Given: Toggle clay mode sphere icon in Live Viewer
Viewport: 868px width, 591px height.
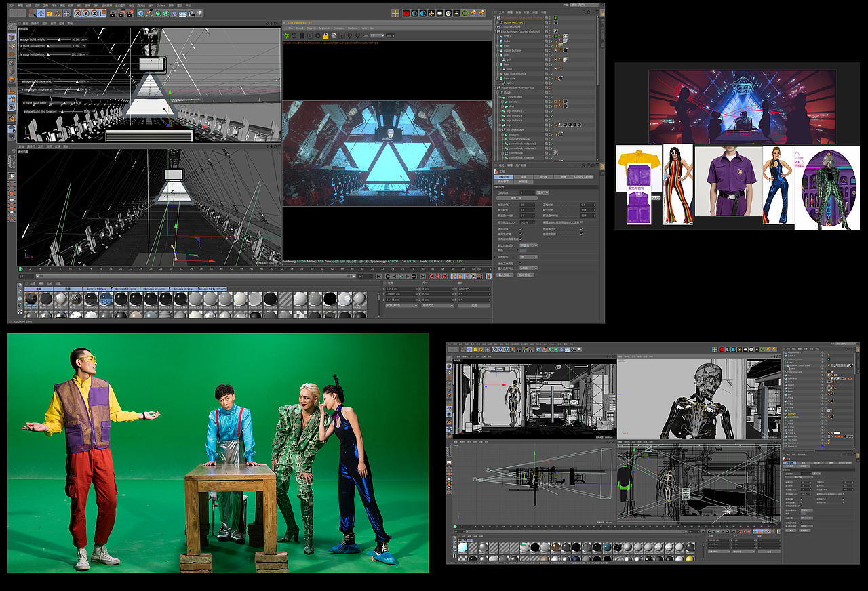Looking at the screenshot, I should click(x=334, y=35).
